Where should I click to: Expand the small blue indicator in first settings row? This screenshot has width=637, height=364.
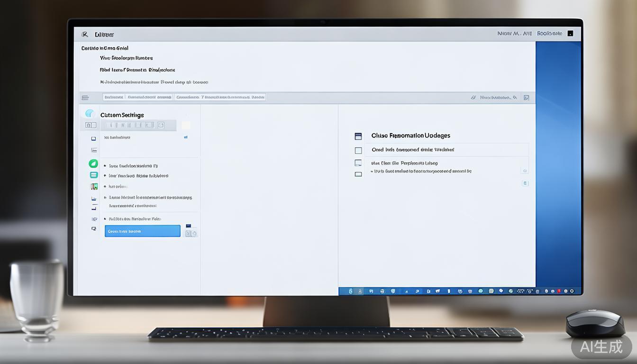(x=186, y=137)
